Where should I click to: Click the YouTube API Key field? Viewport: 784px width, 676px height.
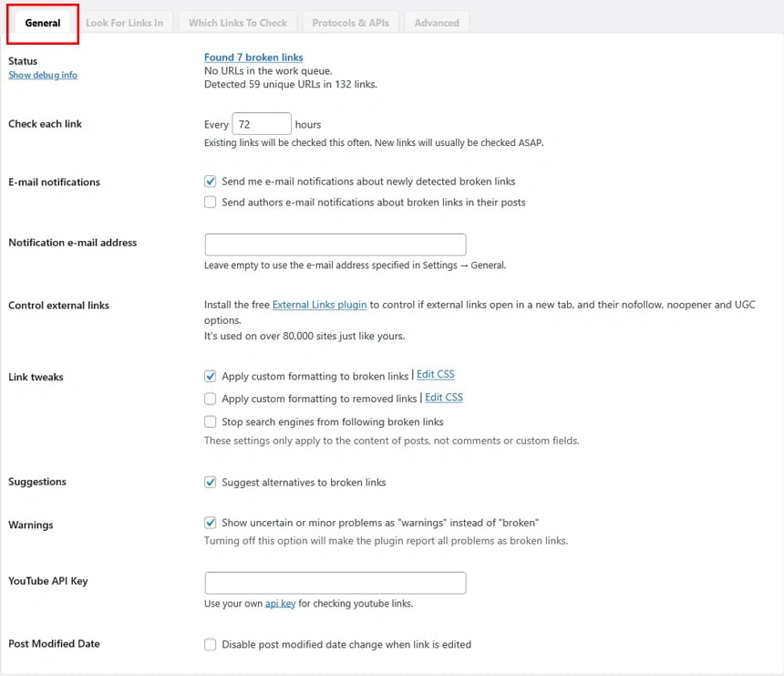tap(335, 583)
